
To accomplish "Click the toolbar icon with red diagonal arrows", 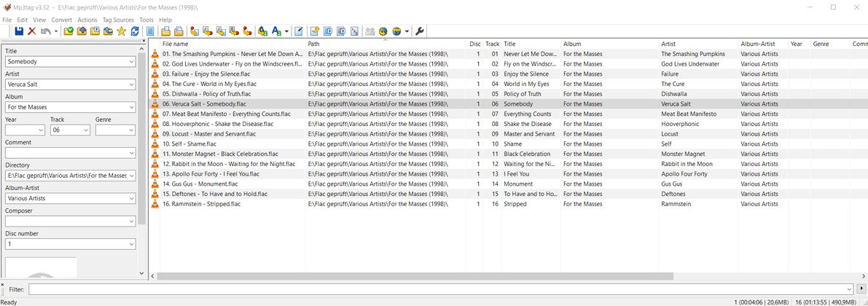I will [x=354, y=31].
